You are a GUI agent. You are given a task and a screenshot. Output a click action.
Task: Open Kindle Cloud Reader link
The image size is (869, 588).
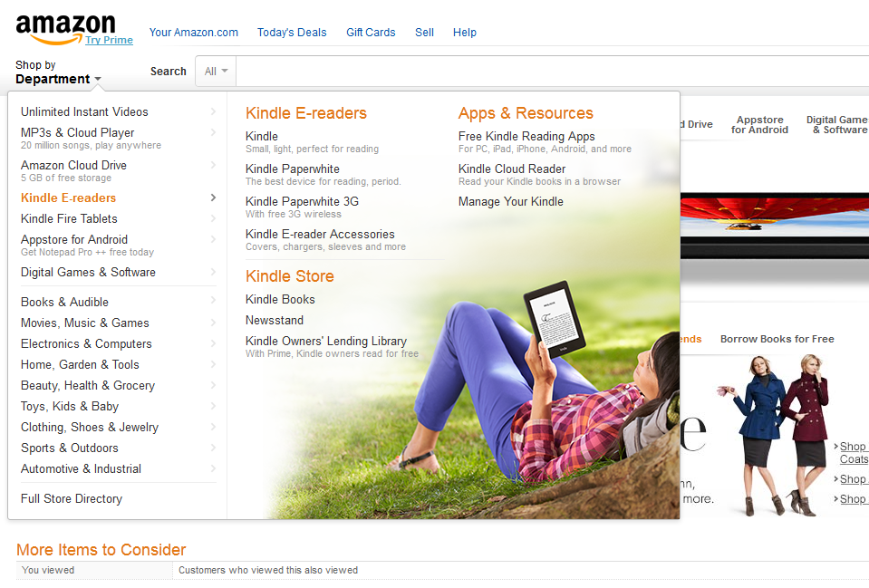tap(512, 169)
